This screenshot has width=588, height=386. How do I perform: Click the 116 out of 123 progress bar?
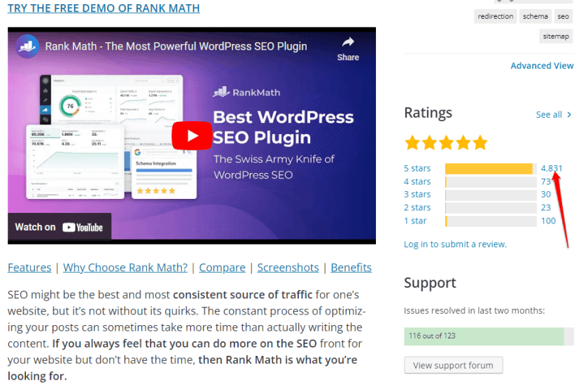click(x=489, y=336)
